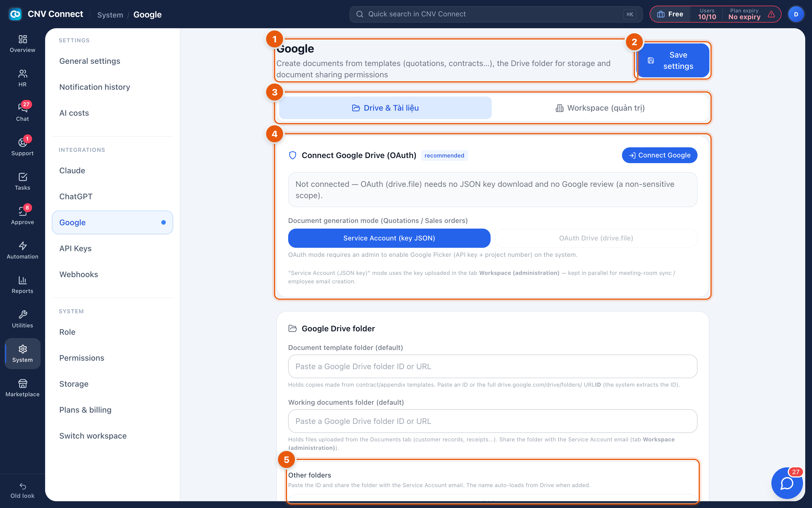The height and width of the screenshot is (508, 812).
Task: Open the Reports chart icon
Action: (x=23, y=280)
